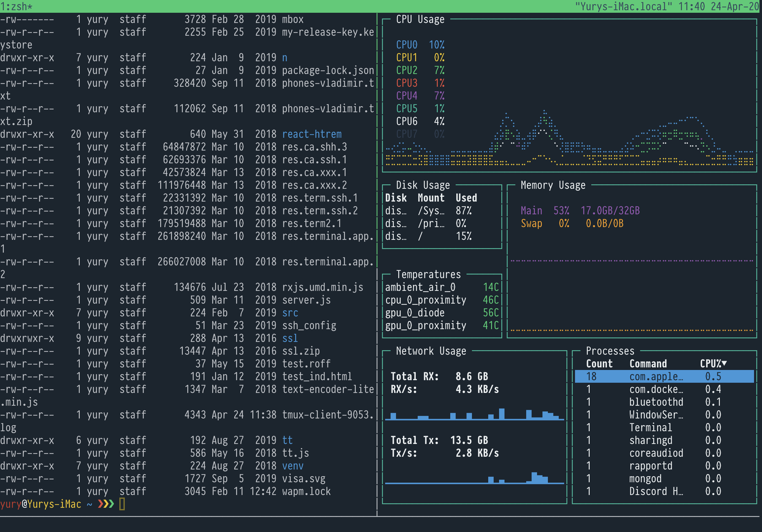Click the venv directory name
762x532 pixels.
[293, 466]
